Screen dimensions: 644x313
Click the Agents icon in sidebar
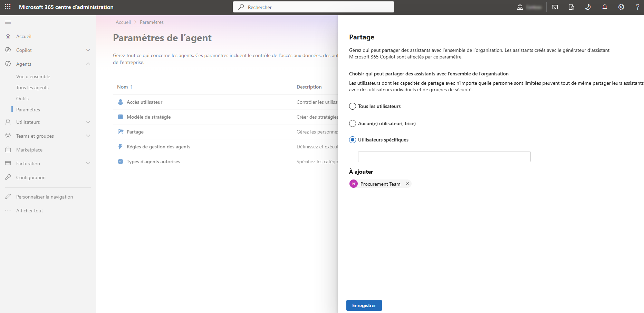[x=8, y=64]
